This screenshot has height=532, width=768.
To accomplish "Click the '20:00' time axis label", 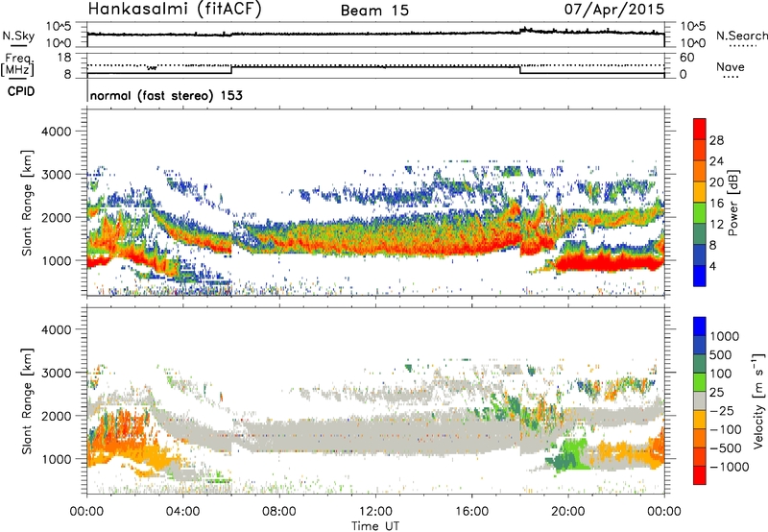I will (x=568, y=512).
